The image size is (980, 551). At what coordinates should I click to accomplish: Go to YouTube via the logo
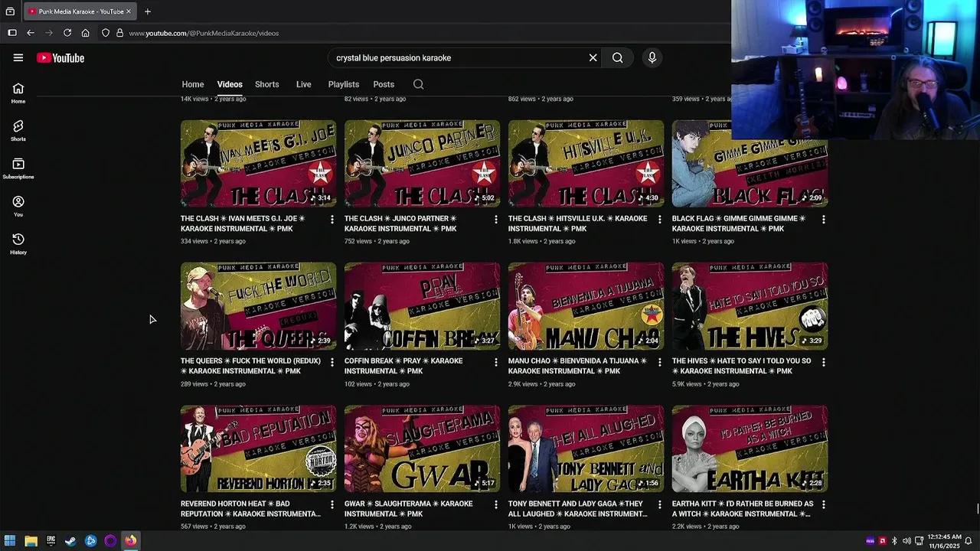(x=60, y=58)
